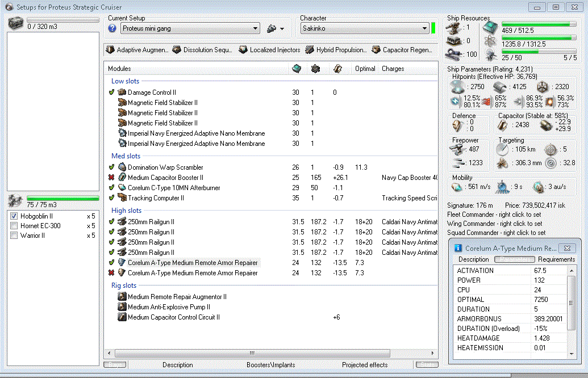Sort by the Optimal column header
The image size is (588, 378).
coord(365,69)
